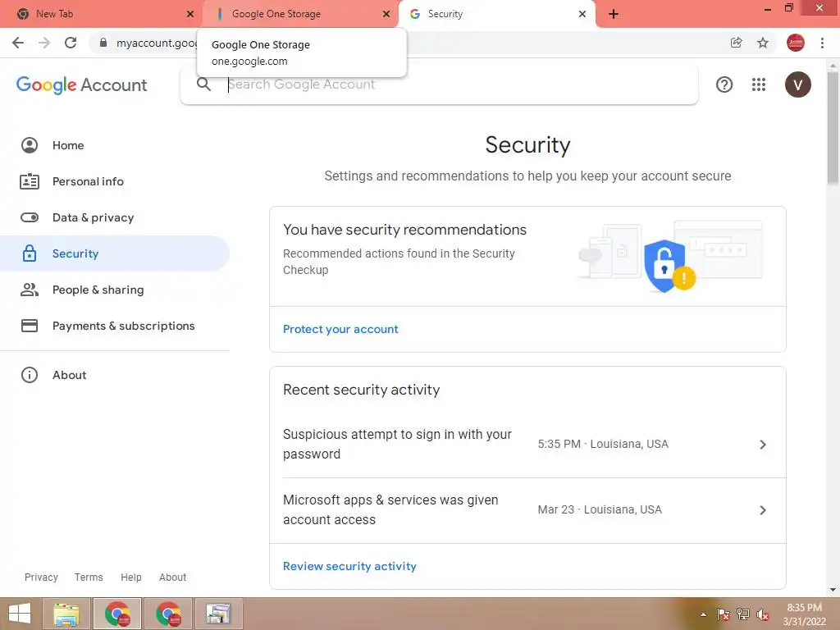
Task: Click the padlock site info icon
Action: pos(103,43)
